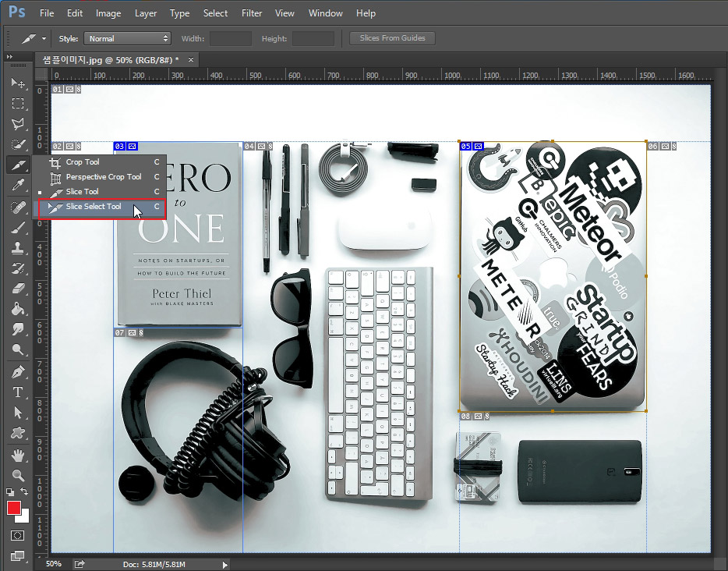Open the white background color picker
This screenshot has height=571, width=728.
(x=25, y=517)
